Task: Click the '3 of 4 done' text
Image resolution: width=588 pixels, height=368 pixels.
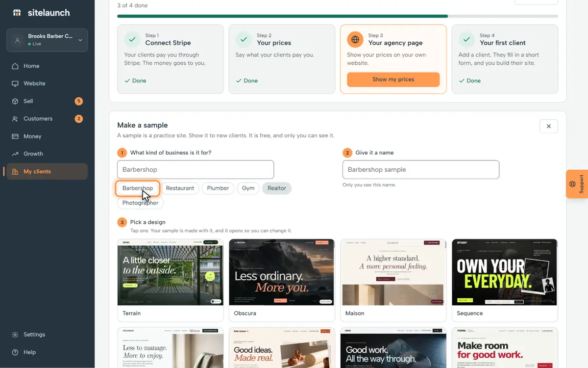Action: click(x=132, y=5)
